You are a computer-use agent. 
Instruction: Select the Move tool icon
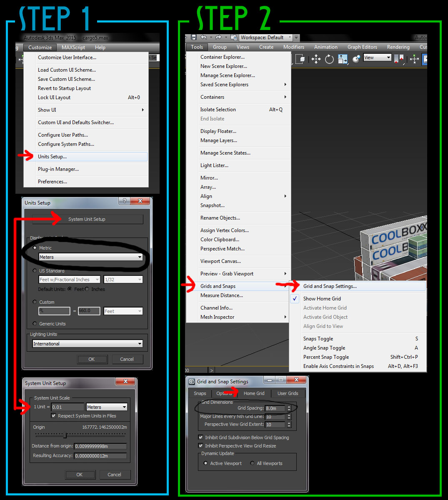pos(316,59)
